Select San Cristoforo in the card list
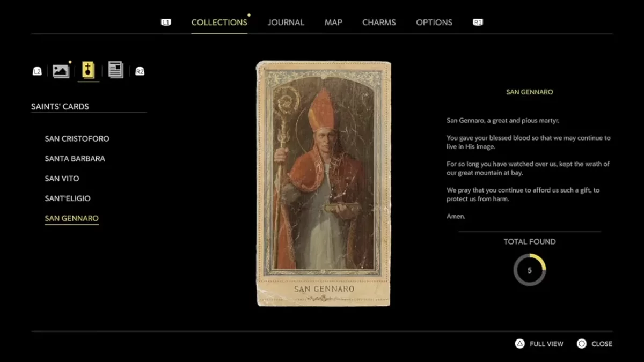 click(77, 139)
